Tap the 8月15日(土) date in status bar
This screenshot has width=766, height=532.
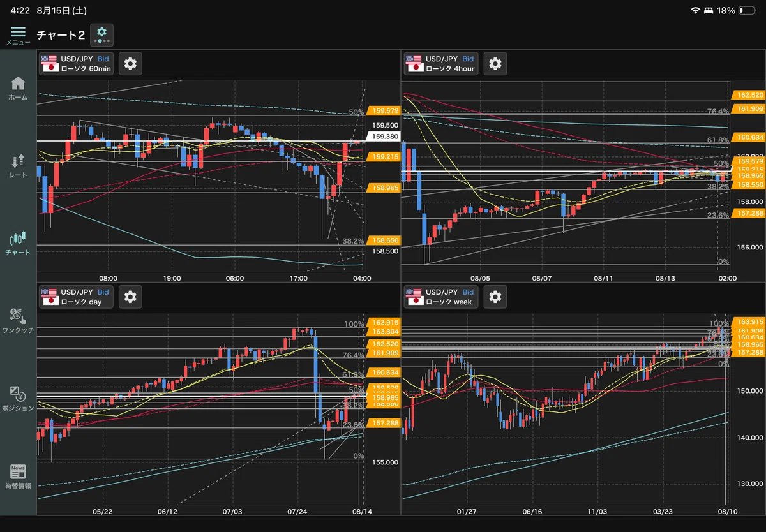(x=62, y=11)
